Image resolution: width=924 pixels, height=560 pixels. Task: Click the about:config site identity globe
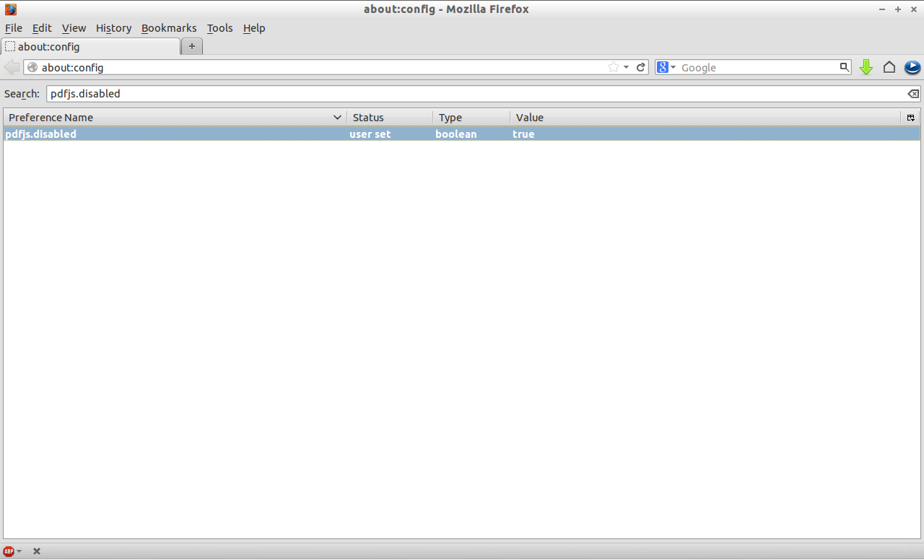(x=32, y=67)
